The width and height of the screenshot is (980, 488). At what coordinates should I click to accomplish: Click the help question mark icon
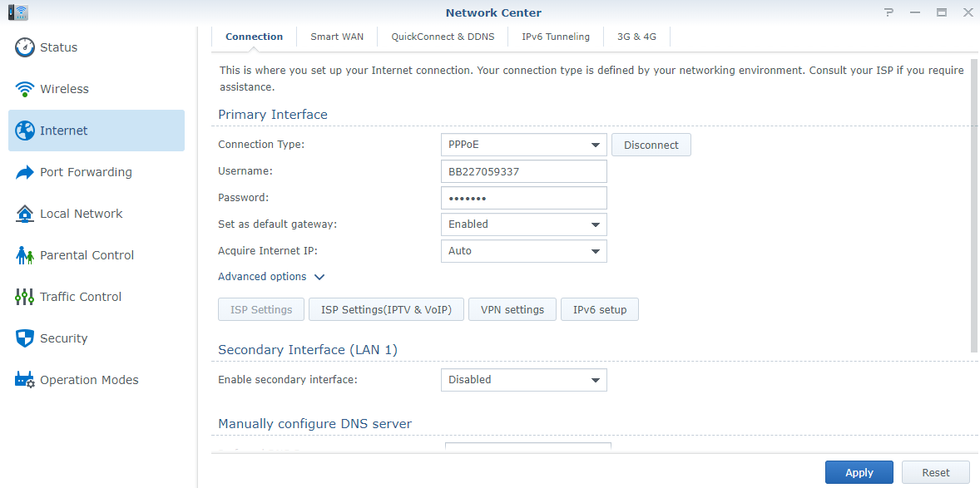tap(888, 12)
